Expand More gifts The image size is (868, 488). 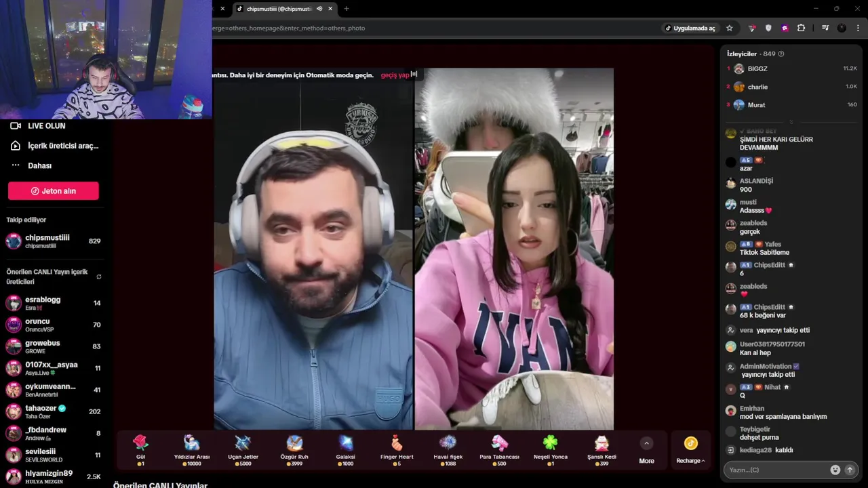click(x=646, y=451)
